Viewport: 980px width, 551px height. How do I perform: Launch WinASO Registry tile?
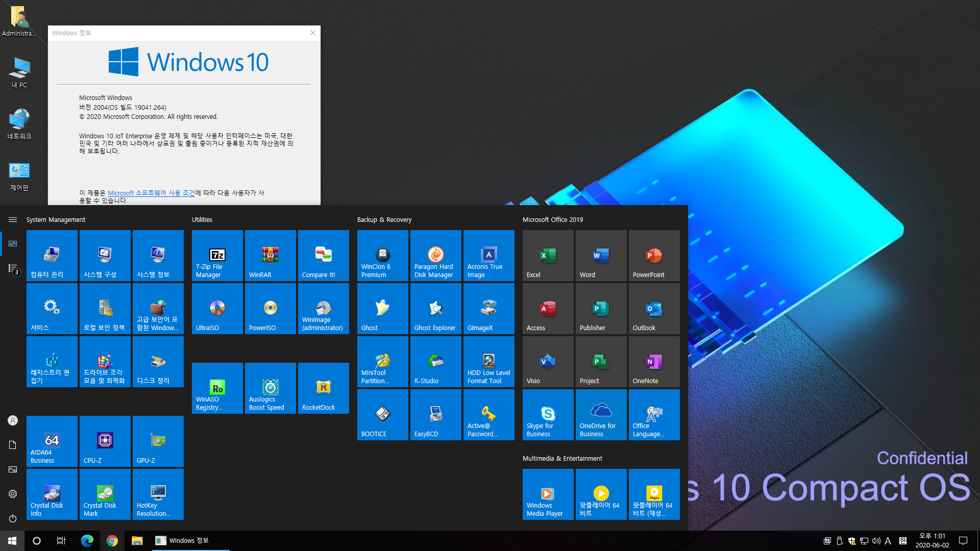click(217, 388)
